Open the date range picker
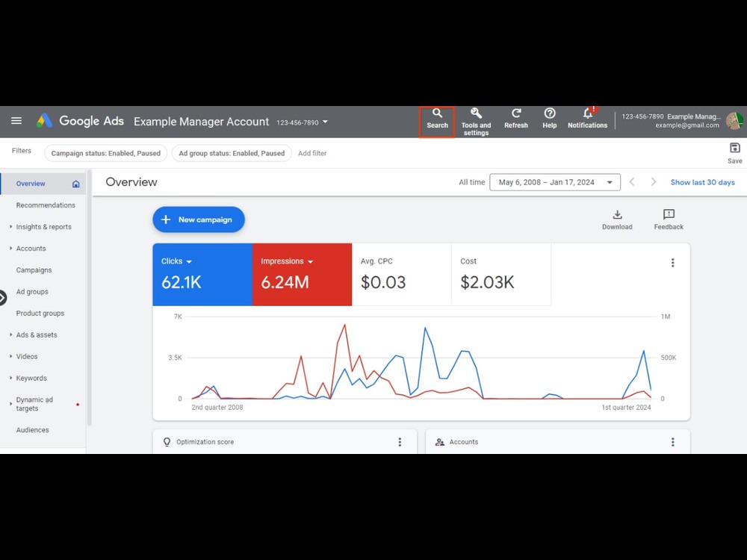 555,182
